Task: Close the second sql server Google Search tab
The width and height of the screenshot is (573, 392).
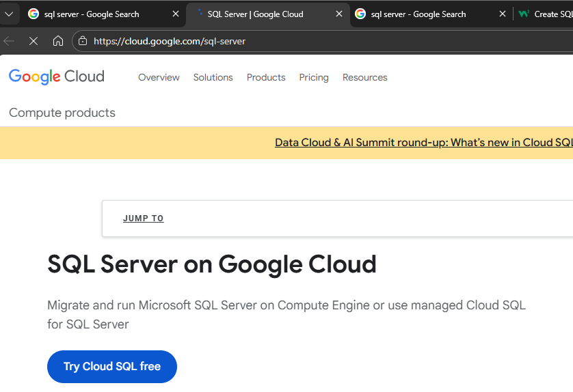Action: [x=503, y=14]
